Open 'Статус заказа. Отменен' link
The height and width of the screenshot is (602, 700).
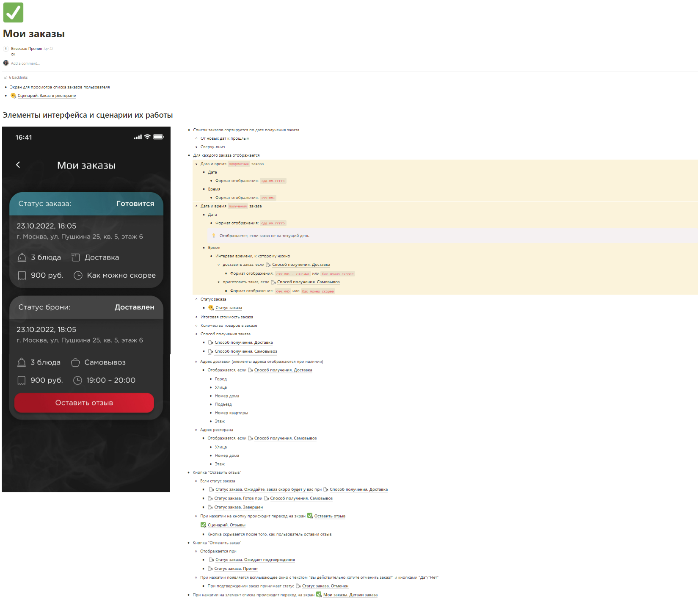(325, 586)
